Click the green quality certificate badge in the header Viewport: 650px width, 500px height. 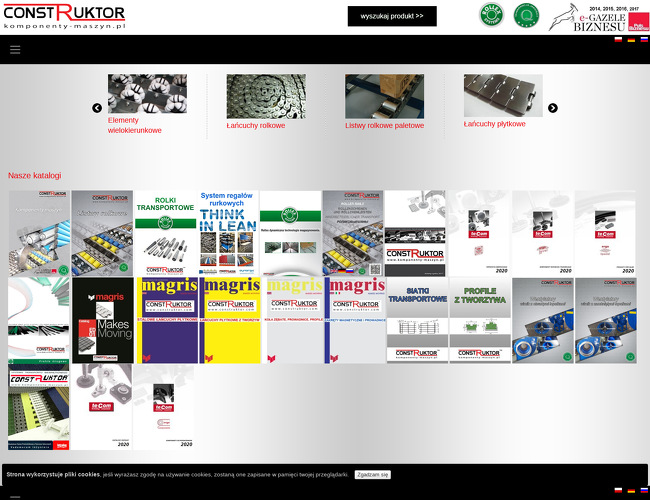pyautogui.click(x=526, y=15)
